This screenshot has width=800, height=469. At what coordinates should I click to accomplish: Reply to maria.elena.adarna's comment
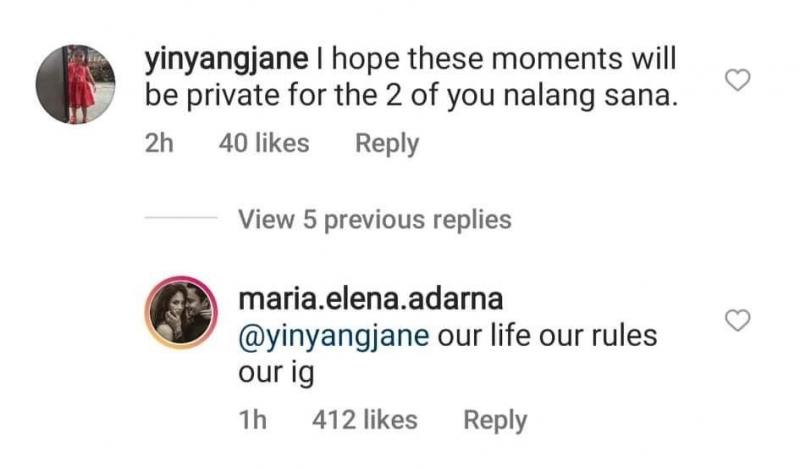coord(495,421)
